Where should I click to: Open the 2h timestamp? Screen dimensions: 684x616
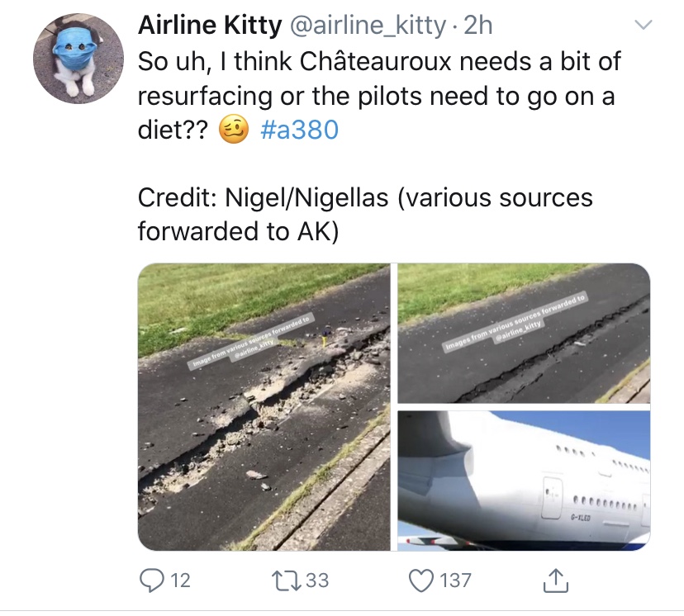(x=478, y=26)
